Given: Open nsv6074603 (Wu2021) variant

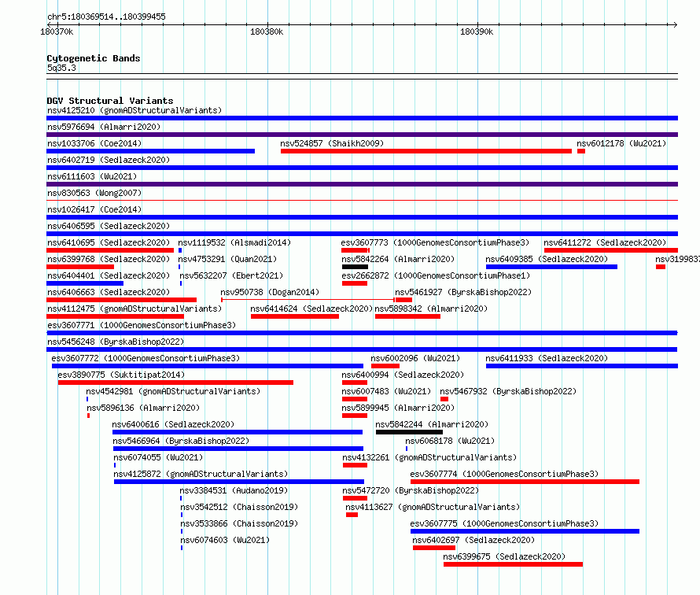Looking at the screenshot, I should click(x=225, y=540).
